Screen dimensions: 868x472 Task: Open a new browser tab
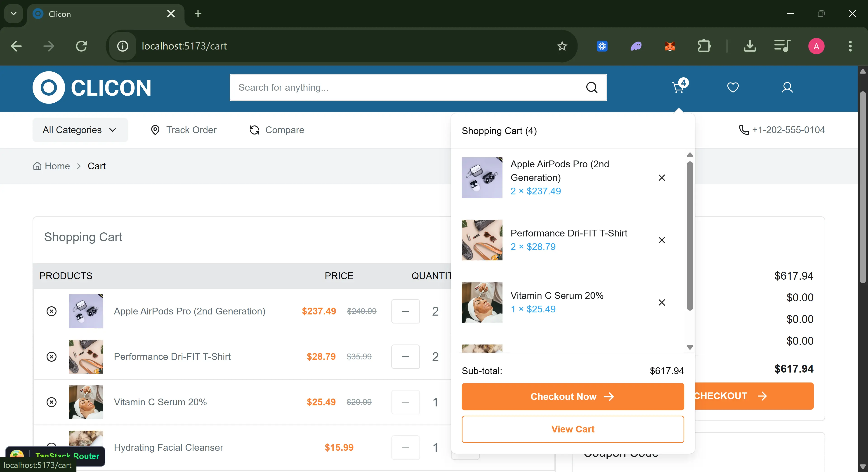pyautogui.click(x=198, y=14)
